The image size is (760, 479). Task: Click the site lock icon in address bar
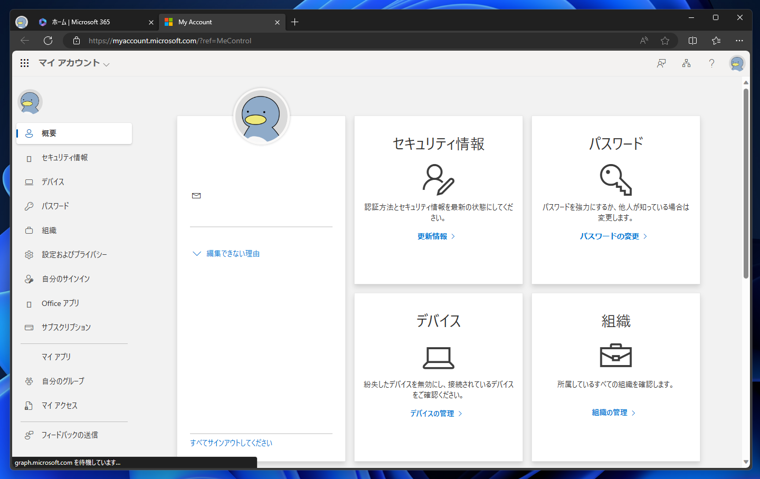(76, 41)
